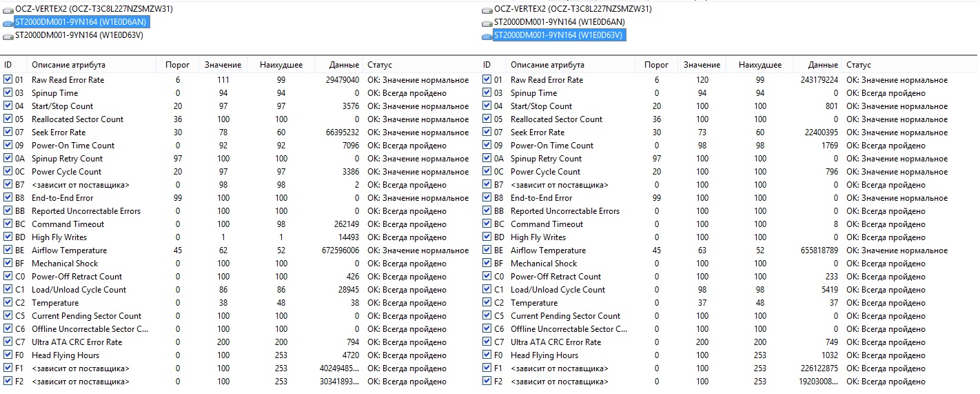The width and height of the screenshot is (980, 394).
Task: Toggle checkbox 09 Power-On Time Count, left table
Action: [8, 145]
